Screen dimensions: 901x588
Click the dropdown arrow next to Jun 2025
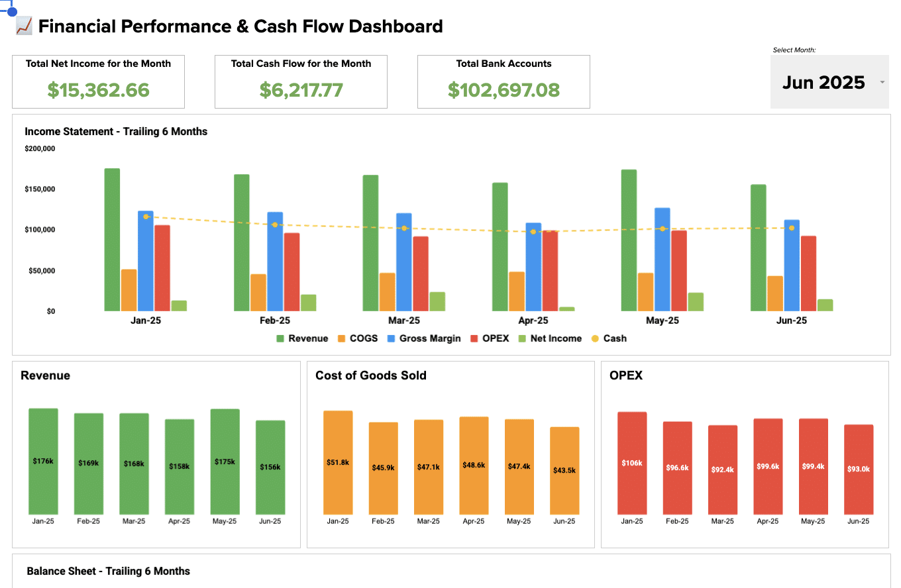pos(882,82)
